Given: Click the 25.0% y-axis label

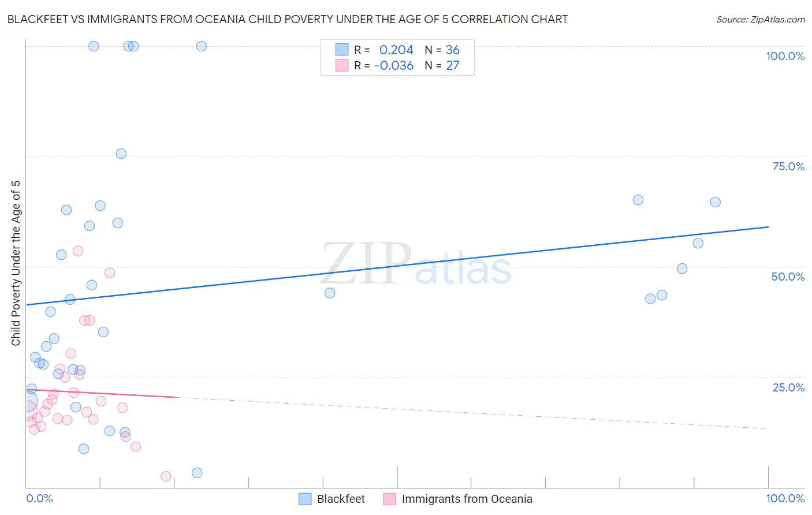Looking at the screenshot, I should click(x=788, y=387).
